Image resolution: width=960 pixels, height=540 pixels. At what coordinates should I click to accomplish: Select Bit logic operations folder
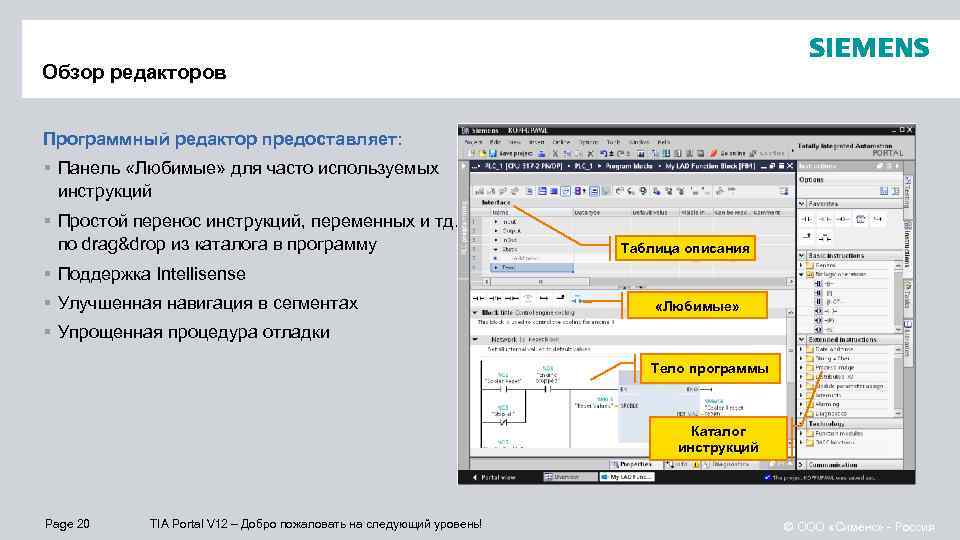(836, 274)
